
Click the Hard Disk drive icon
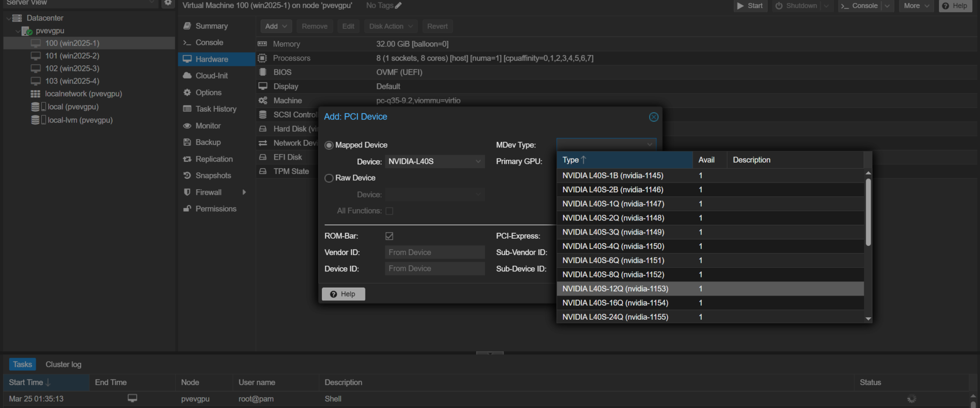coord(263,129)
